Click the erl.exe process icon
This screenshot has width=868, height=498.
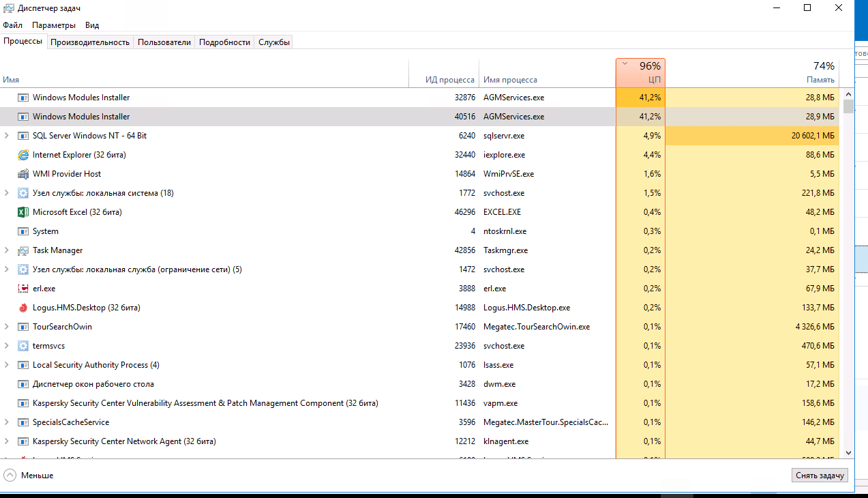click(23, 289)
